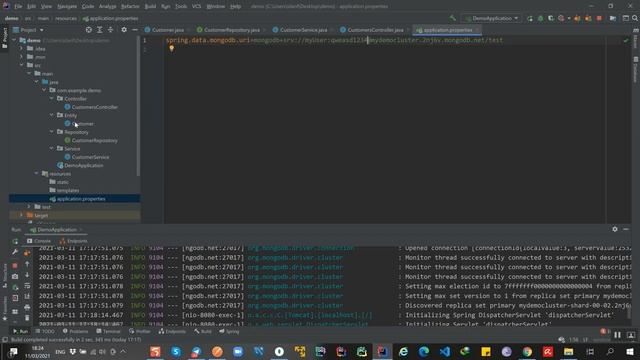
Task: Switch to the Console tab in Run panel
Action: 39,241
